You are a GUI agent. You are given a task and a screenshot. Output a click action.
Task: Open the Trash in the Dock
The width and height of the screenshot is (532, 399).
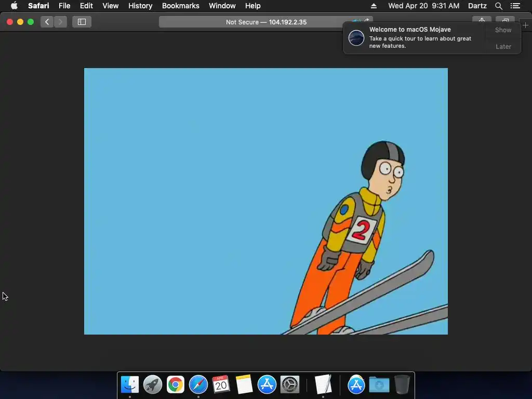click(x=402, y=385)
